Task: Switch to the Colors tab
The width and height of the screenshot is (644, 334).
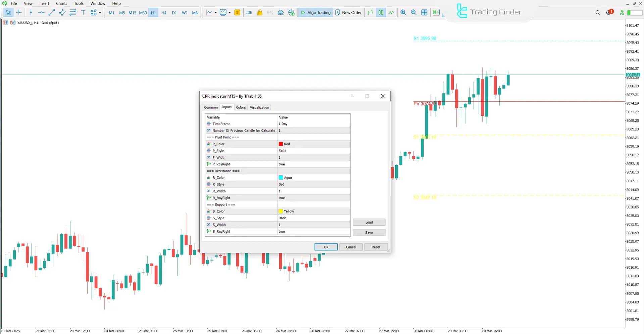Action: pyautogui.click(x=241, y=107)
